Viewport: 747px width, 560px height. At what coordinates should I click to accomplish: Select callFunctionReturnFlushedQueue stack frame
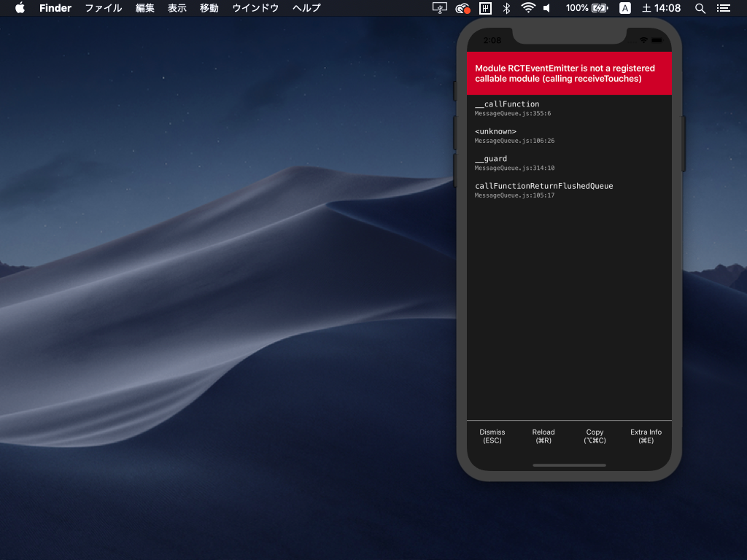coord(543,190)
